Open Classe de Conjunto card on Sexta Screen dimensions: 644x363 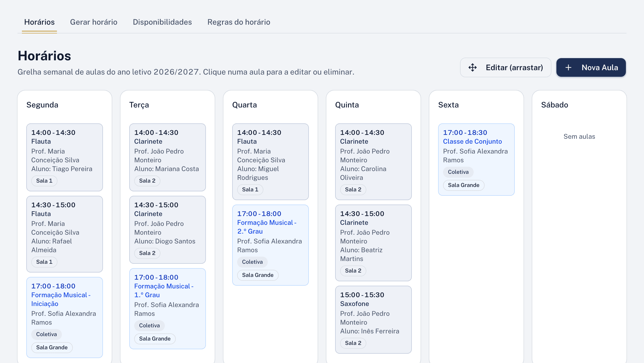tap(476, 160)
